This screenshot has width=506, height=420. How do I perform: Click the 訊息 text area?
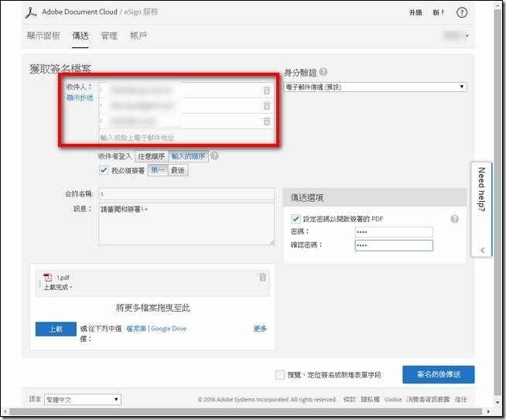[186, 224]
